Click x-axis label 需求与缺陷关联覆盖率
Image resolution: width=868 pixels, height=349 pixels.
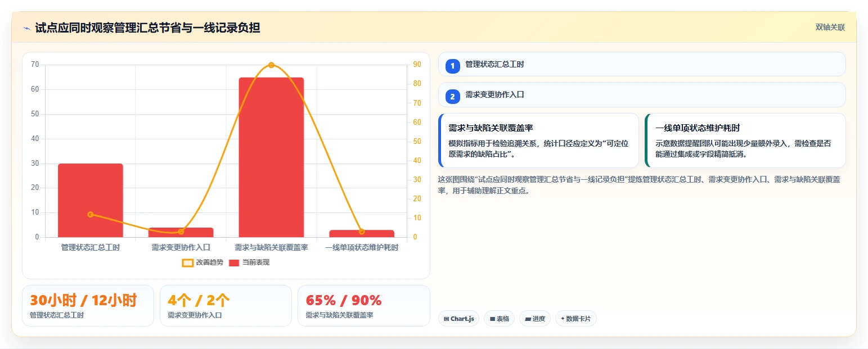271,247
